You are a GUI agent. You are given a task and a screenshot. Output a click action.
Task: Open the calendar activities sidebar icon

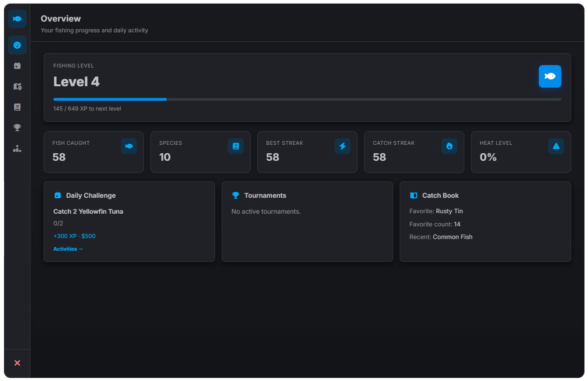click(x=17, y=66)
